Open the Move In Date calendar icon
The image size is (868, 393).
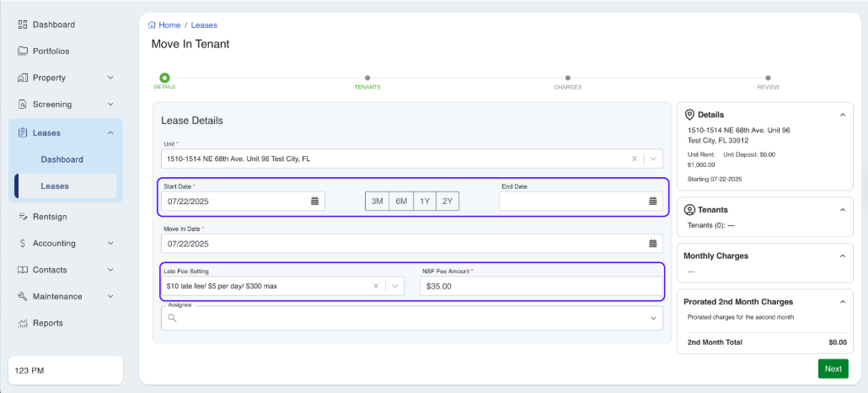pyautogui.click(x=652, y=244)
